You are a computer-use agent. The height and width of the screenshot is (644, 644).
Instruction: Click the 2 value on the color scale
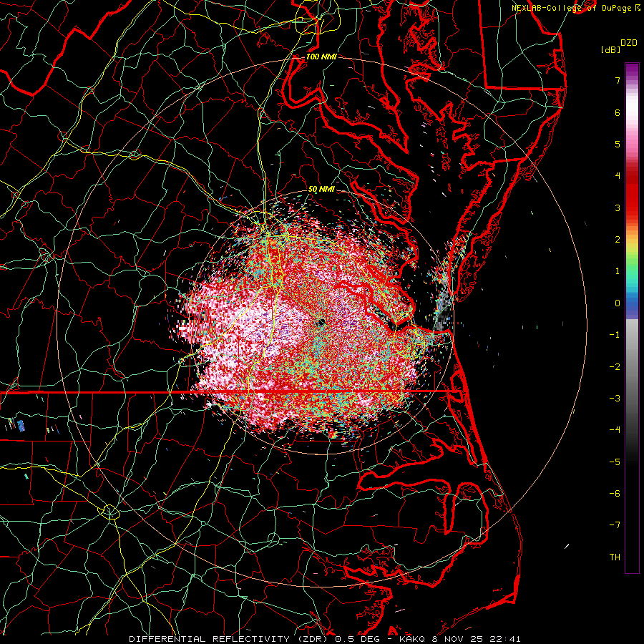click(618, 240)
